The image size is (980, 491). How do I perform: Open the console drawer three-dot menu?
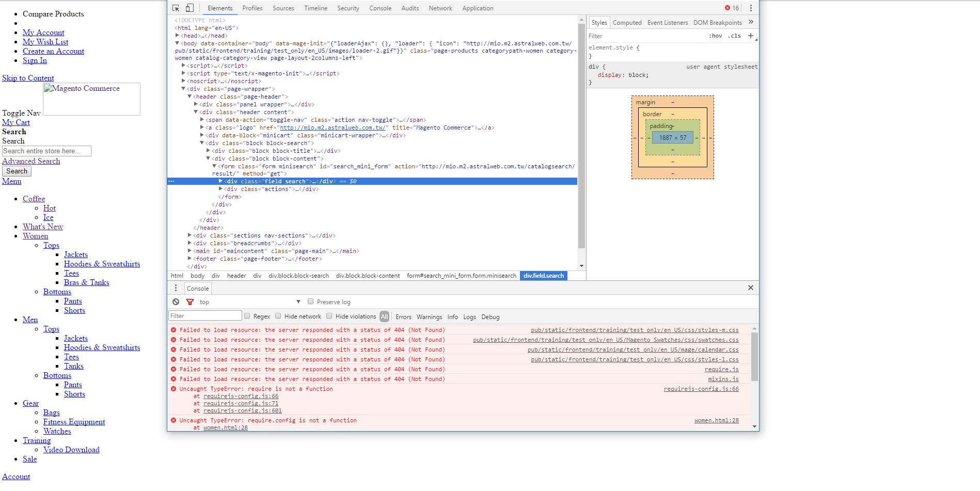pyautogui.click(x=176, y=288)
